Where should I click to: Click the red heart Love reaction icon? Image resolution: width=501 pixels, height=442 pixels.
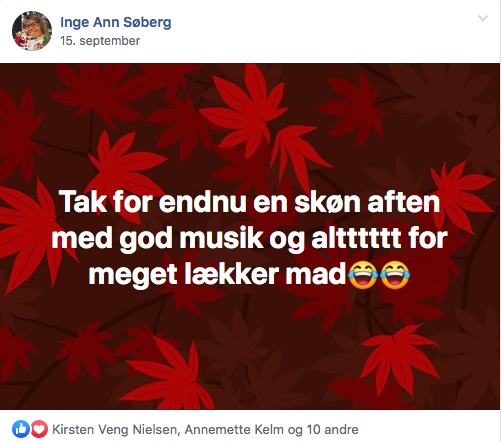39,429
